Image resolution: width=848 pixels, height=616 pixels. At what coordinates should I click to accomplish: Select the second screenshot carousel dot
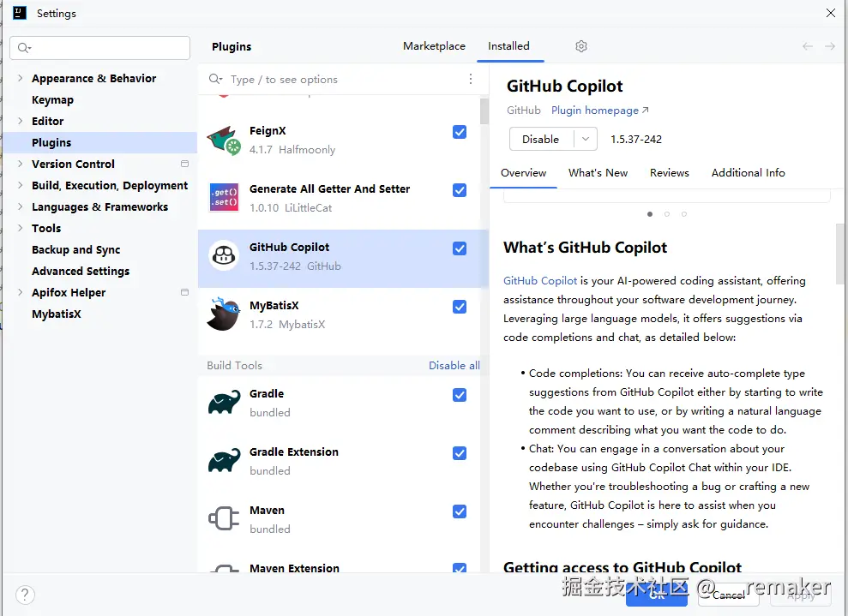(x=667, y=214)
